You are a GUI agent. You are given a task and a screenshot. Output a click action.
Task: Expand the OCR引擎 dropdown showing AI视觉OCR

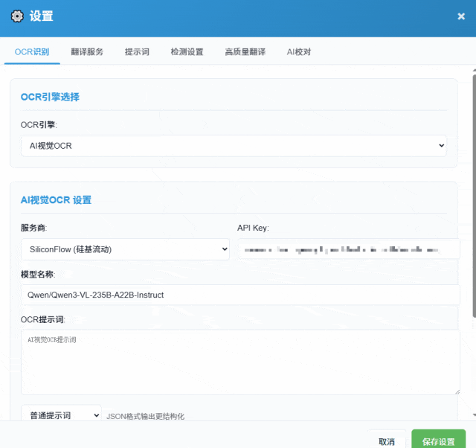(x=234, y=146)
